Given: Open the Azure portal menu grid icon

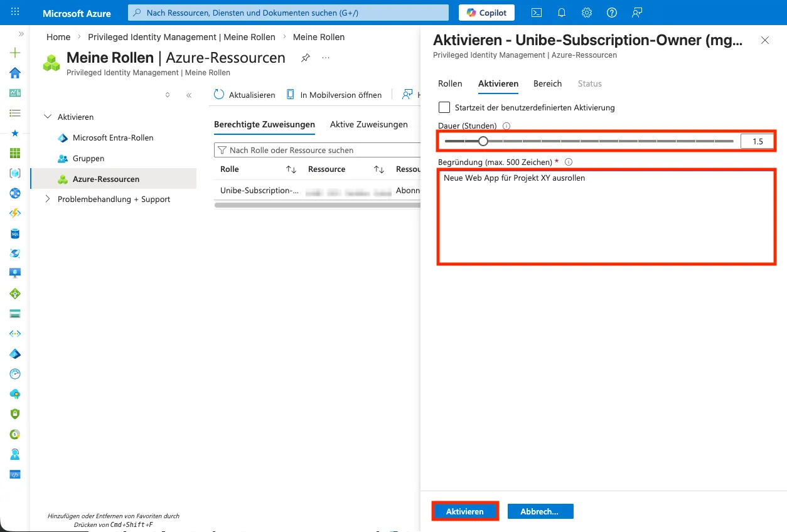Looking at the screenshot, I should coord(15,13).
